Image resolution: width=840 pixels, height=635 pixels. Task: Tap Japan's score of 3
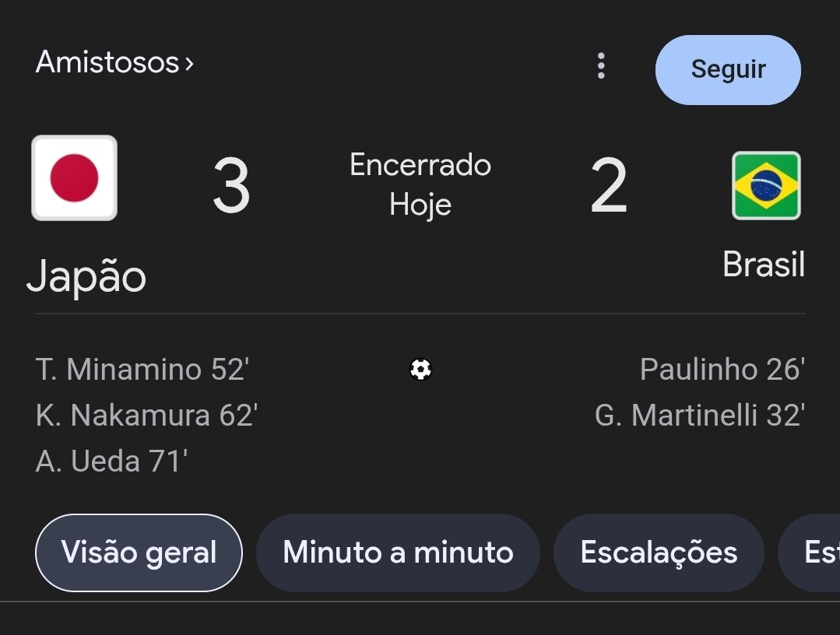[x=231, y=185]
